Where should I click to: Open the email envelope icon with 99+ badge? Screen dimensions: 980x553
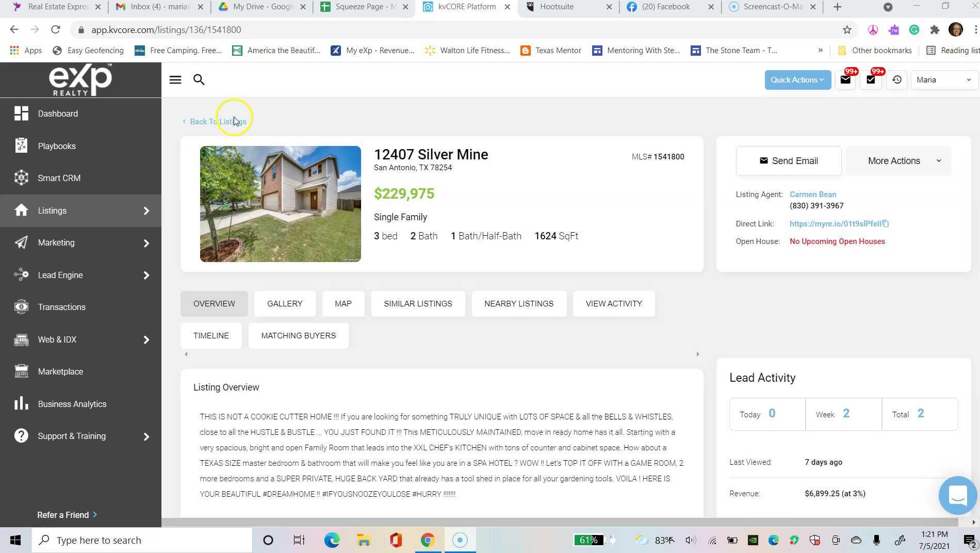[x=845, y=80]
